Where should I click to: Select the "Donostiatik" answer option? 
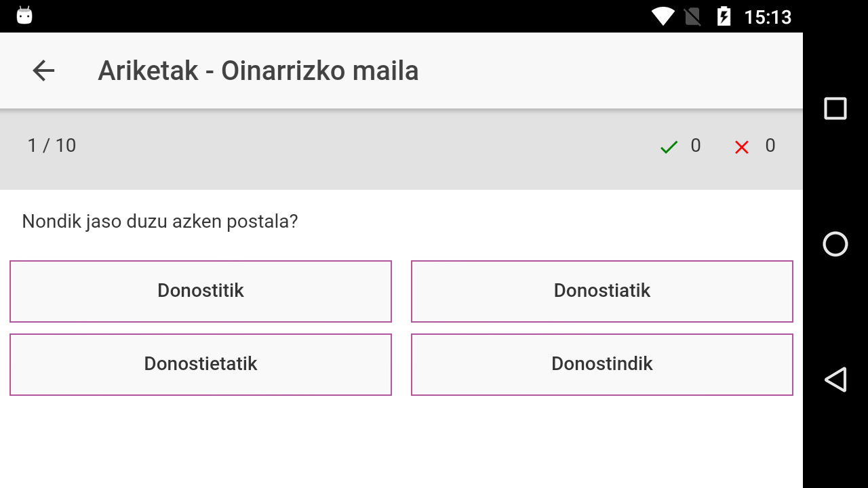(602, 291)
